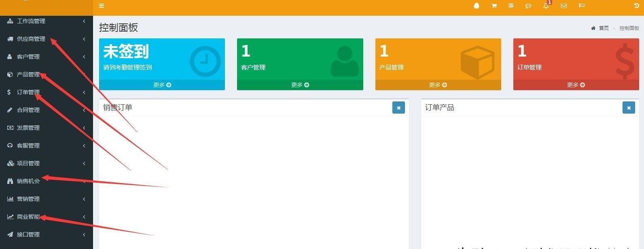The width and height of the screenshot is (644, 249).
Task: Expand 客服管理 using its chevron
Action: pos(84,146)
